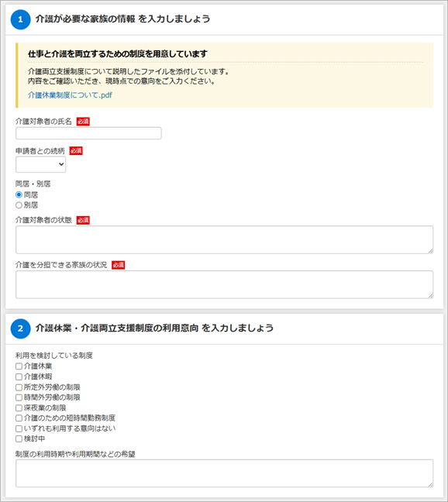The height and width of the screenshot is (502, 448).
Task: Click the step 2 circle icon
Action: [x=20, y=328]
